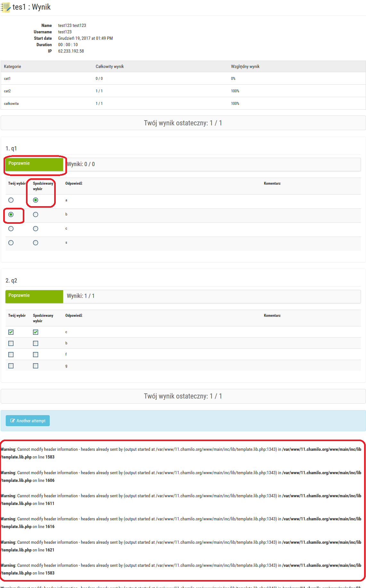Screen dimensions: 366x588
Task: Click the Kategorie column header
Action: (12, 66)
